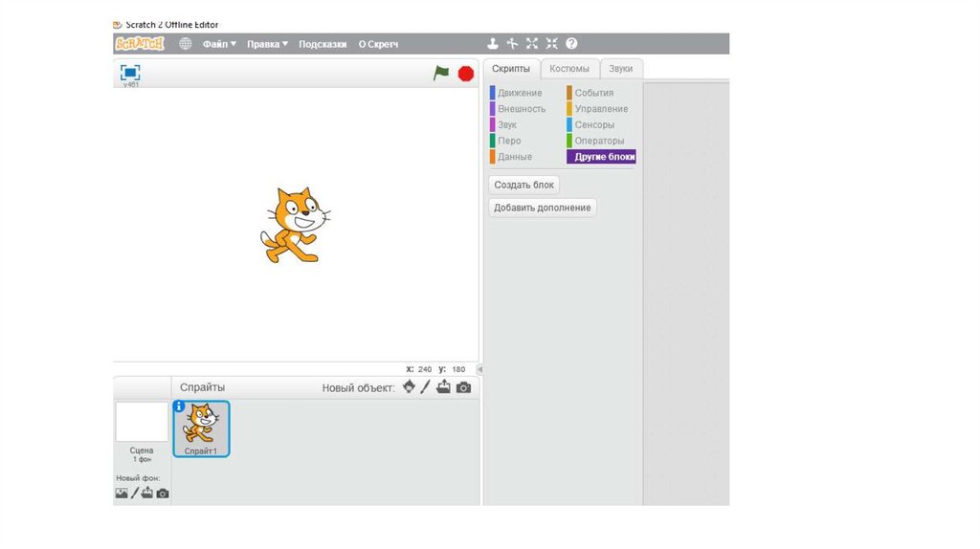Collapse the stage with the arrow handle

480,369
